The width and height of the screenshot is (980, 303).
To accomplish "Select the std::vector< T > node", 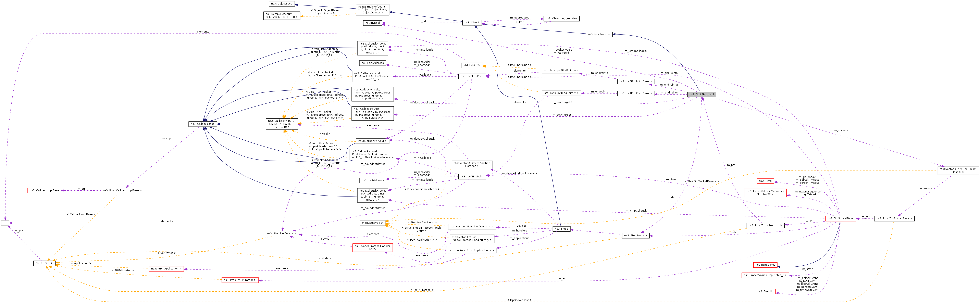I will click(x=372, y=223).
